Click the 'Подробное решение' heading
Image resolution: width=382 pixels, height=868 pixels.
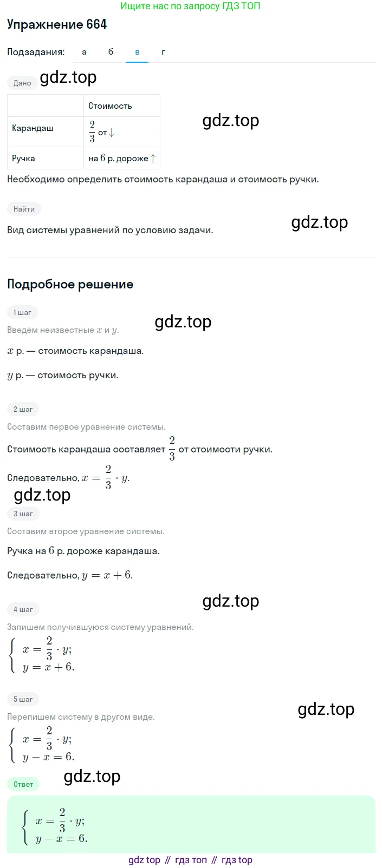pos(70,284)
